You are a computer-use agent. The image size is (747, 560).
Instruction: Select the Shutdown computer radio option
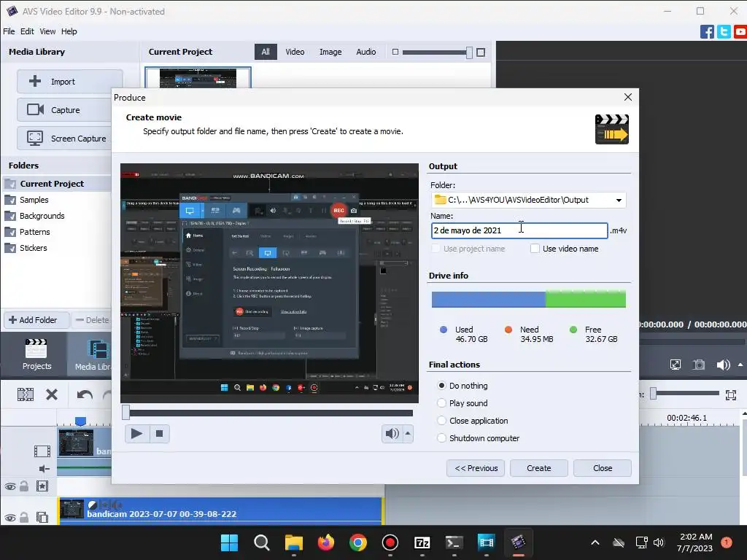pos(441,438)
